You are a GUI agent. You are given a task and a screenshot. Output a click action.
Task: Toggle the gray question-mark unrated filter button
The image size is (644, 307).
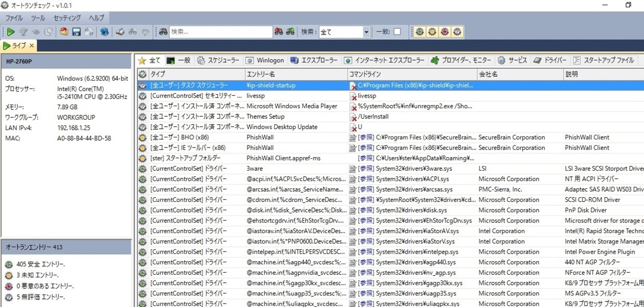point(457,32)
